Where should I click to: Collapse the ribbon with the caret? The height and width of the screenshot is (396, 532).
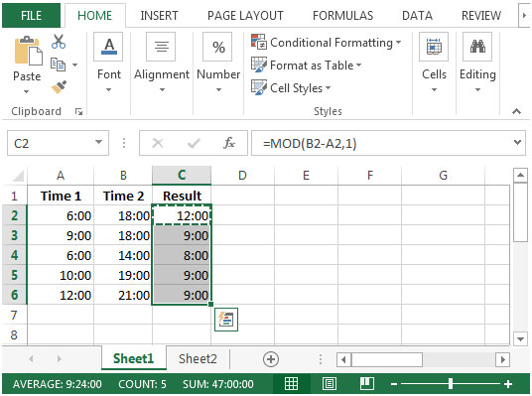tap(516, 111)
